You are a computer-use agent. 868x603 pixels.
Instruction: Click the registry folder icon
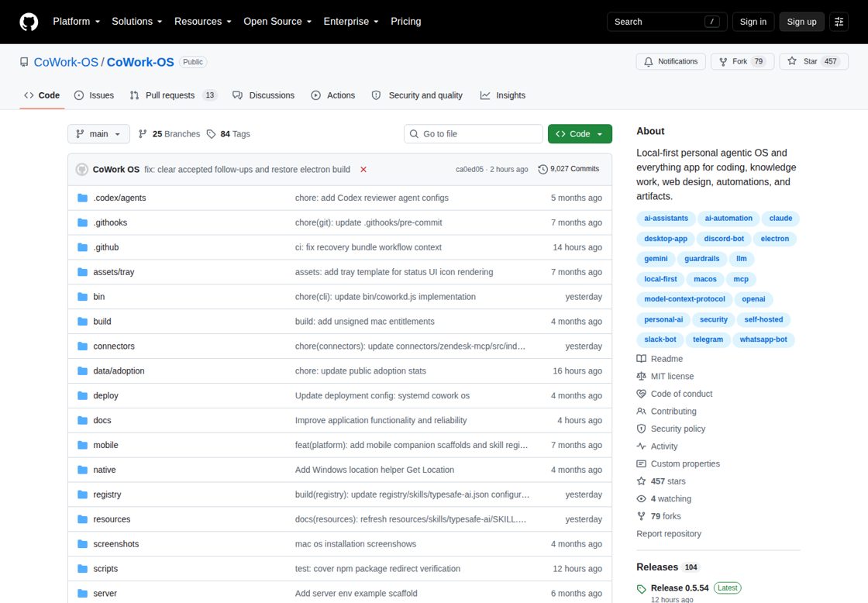(x=82, y=494)
